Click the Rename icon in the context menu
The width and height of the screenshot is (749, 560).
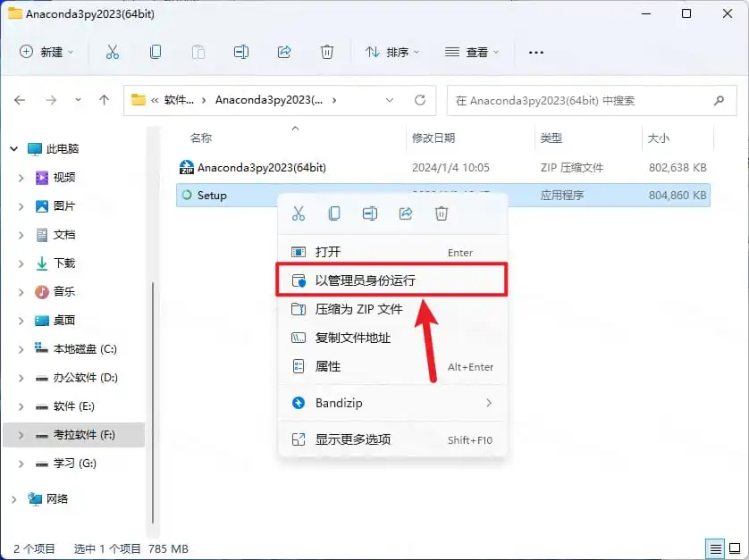click(370, 213)
